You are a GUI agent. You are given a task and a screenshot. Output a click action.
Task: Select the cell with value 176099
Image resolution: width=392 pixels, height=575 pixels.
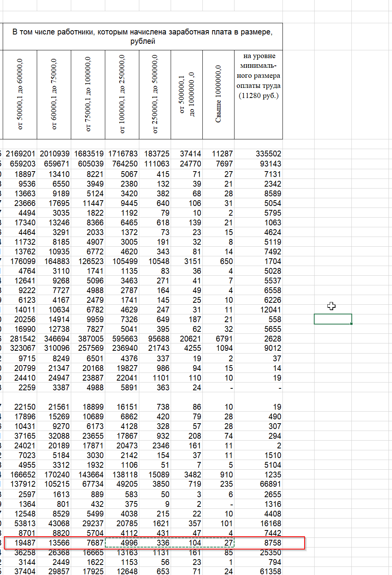click(20, 261)
